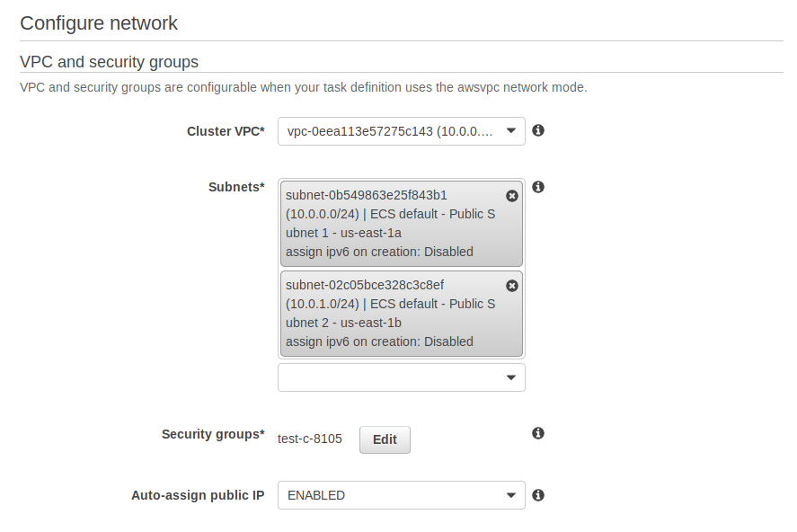Screen dimensions: 797x532
Task: Expand the Auto-assign public IP dropdown
Action: click(401, 495)
